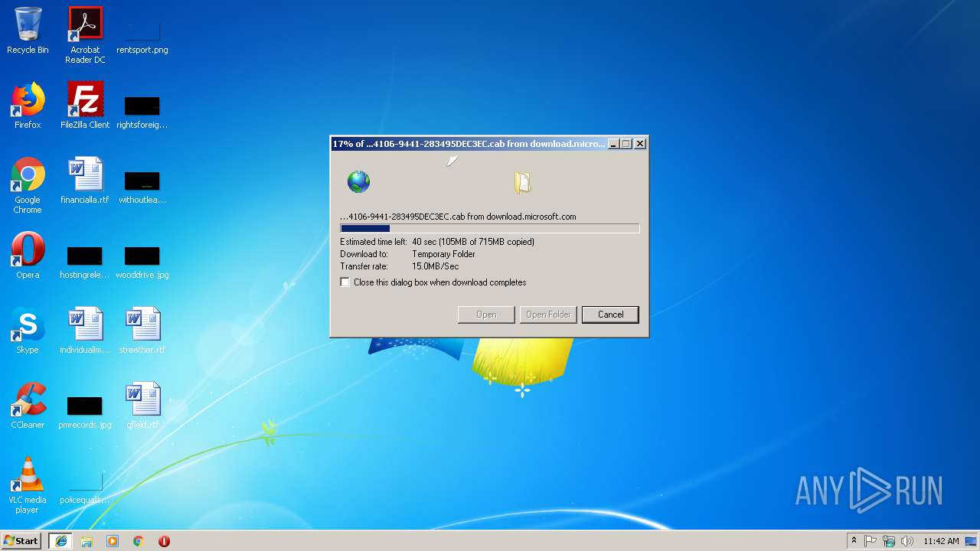Click the Open Folder button
Viewport: 980px width, 551px height.
point(548,315)
